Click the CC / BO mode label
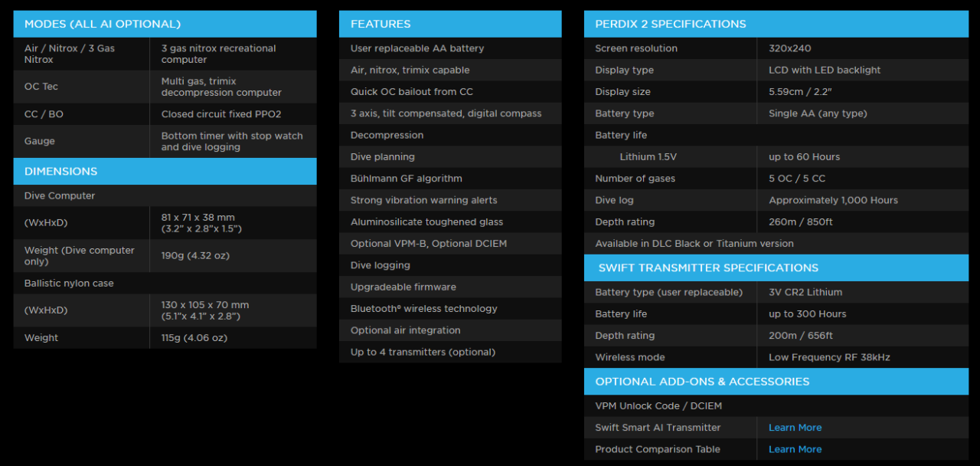 click(44, 114)
